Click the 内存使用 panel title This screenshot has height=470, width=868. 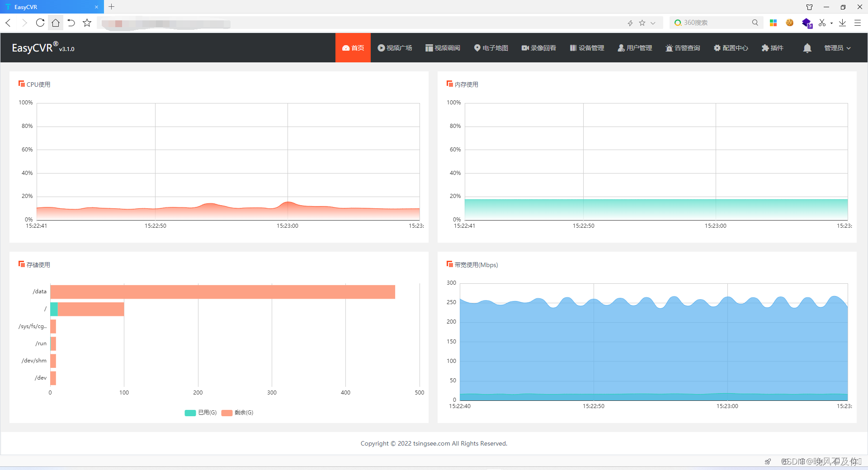click(466, 85)
